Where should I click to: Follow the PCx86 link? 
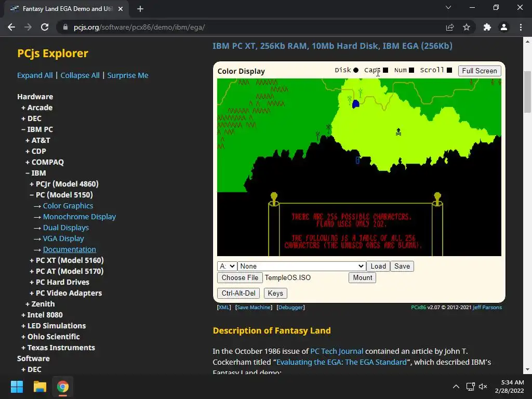[x=418, y=307]
